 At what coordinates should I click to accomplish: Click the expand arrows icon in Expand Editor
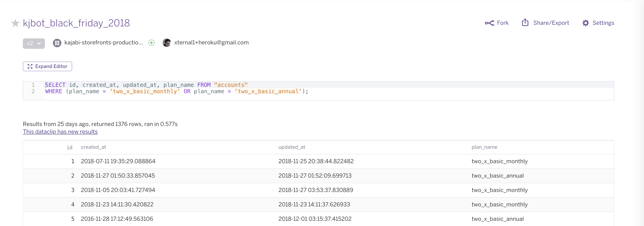pos(30,66)
